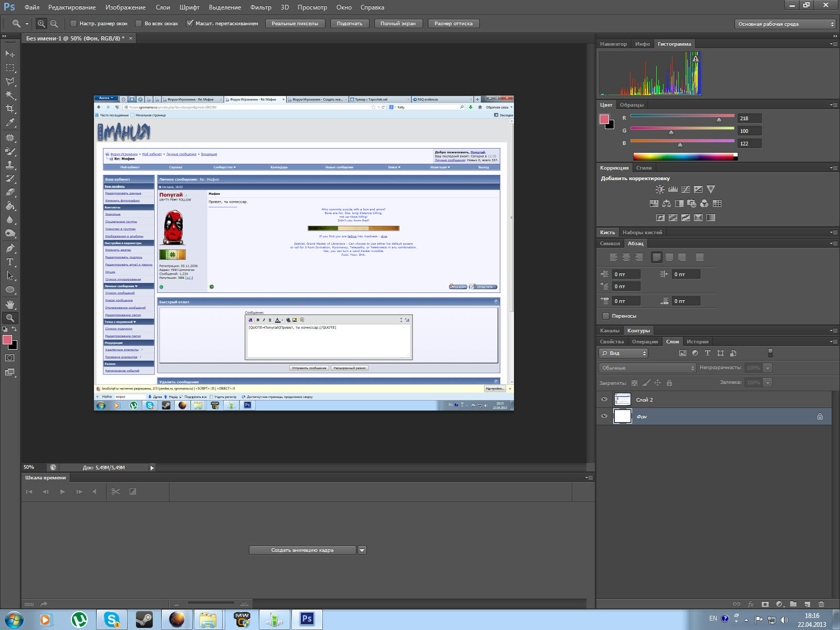Select the Horizontal Type tool
Screen dimensions: 840x630
coord(10,261)
